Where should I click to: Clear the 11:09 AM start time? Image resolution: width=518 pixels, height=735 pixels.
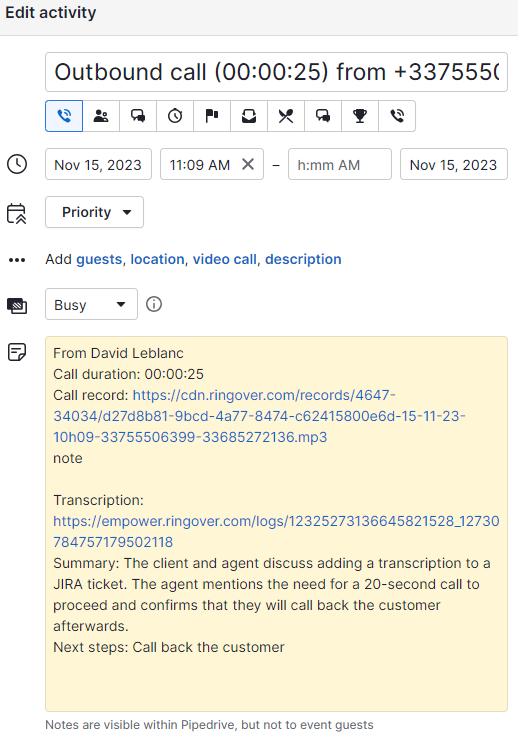coord(248,164)
